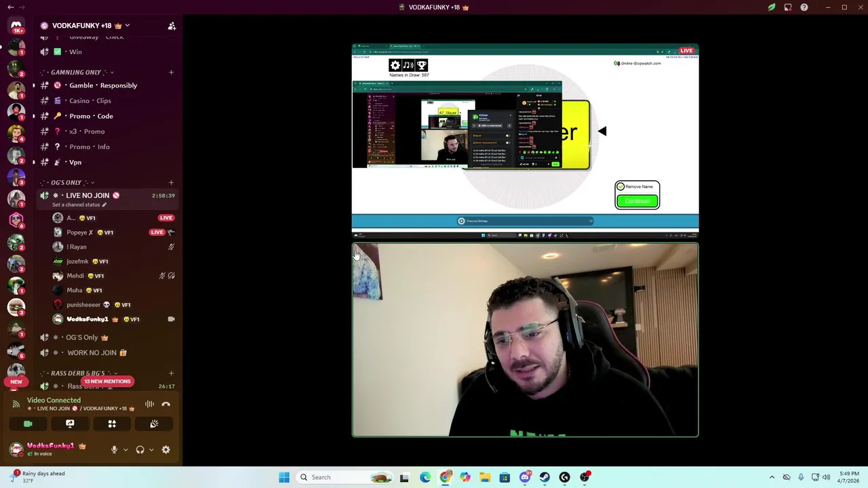
Task: Open Microsoft Store from taskbar
Action: [x=505, y=477]
